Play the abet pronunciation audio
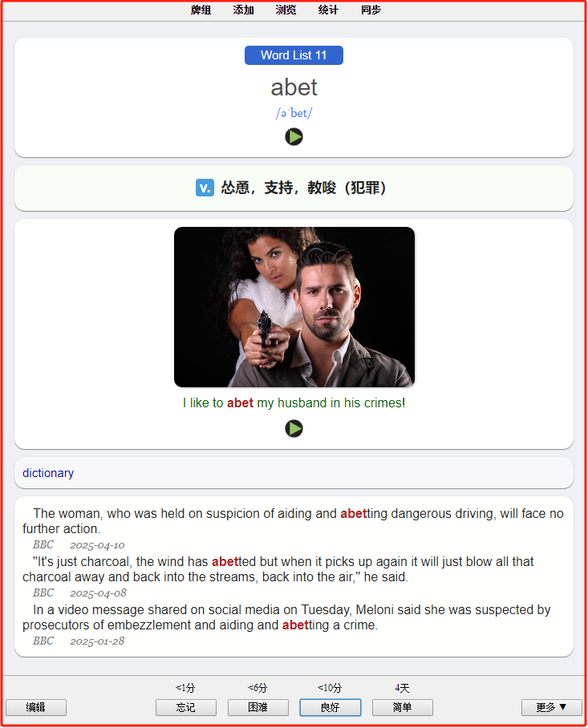This screenshot has width=588, height=728. pyautogui.click(x=294, y=137)
